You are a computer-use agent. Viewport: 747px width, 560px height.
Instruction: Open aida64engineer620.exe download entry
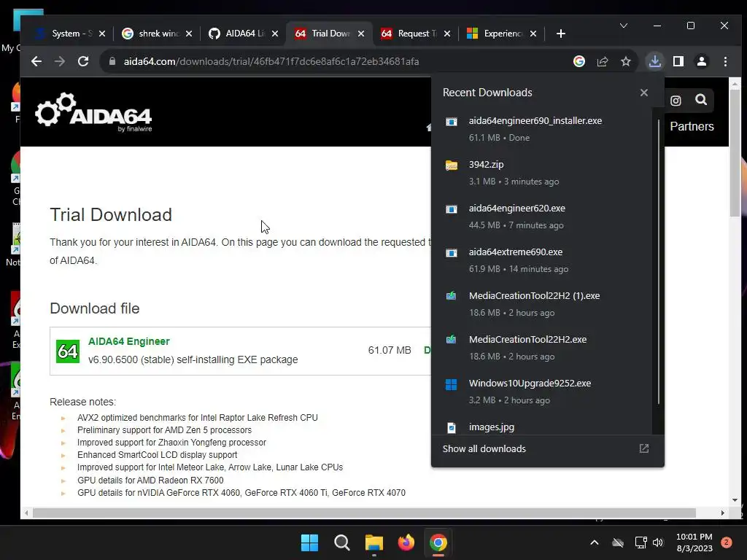point(543,217)
